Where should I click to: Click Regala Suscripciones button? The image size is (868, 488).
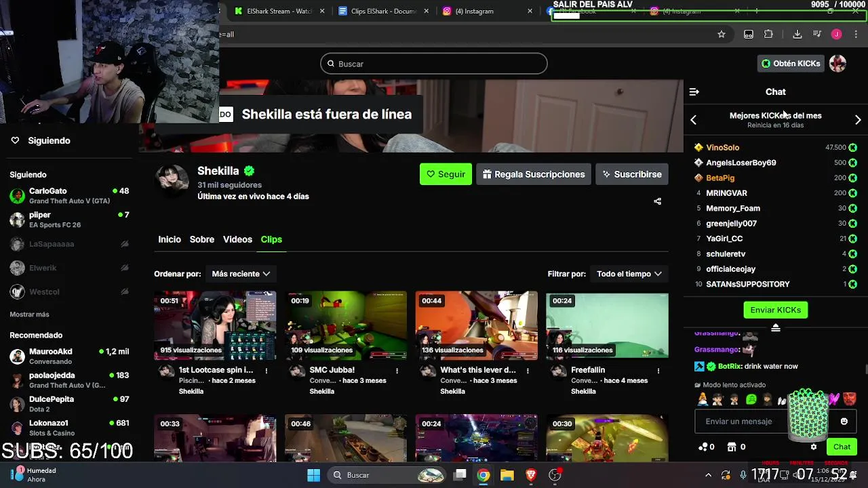coord(533,174)
